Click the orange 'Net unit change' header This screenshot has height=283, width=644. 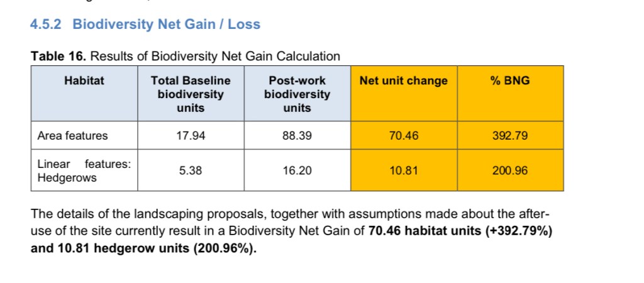click(x=404, y=80)
